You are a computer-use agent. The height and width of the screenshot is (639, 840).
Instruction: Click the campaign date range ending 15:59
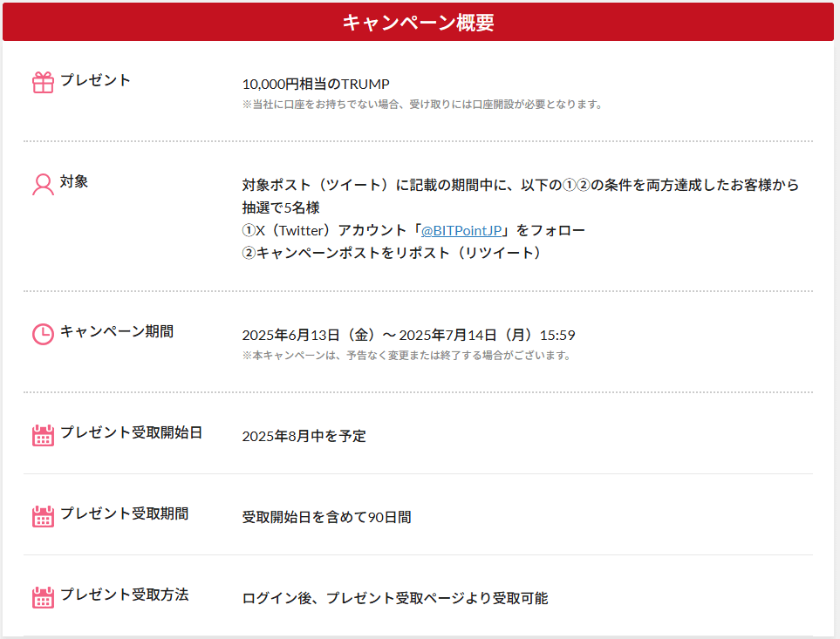[408, 336]
